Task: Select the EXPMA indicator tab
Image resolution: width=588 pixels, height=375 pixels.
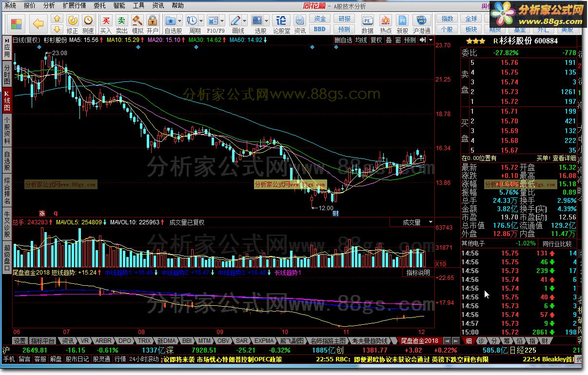Action: (264, 340)
